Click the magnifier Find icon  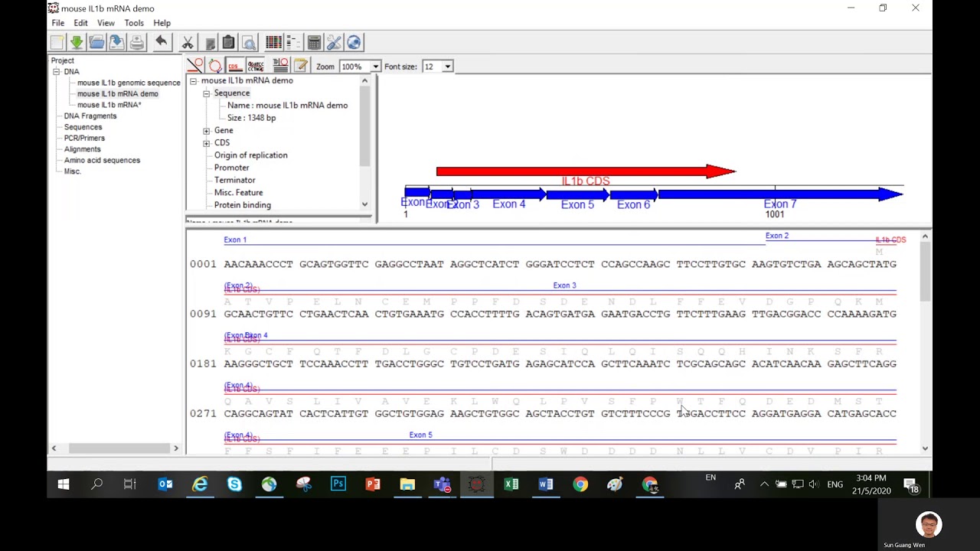248,42
